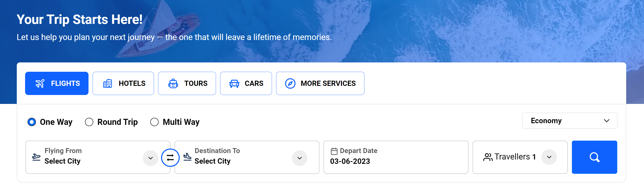Viewport: 644px width, 185px height.
Task: Choose the Round Trip radio option
Action: point(89,122)
